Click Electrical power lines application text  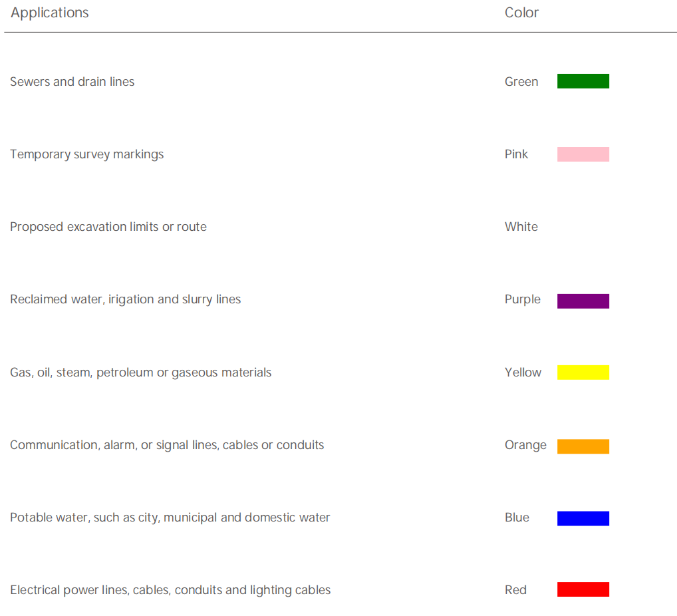pos(170,590)
